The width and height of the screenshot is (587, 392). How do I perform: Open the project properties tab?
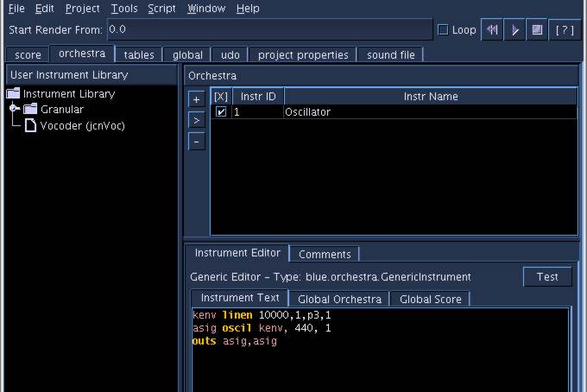point(302,54)
